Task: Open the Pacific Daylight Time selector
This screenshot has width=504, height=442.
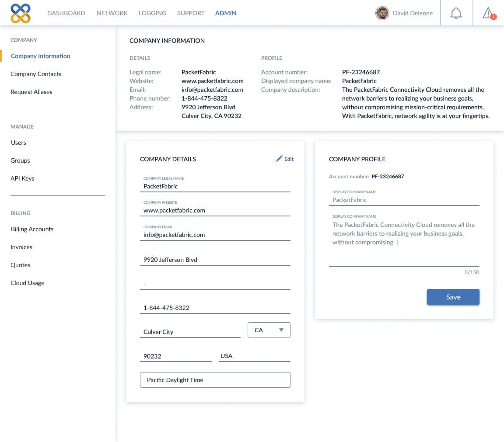Action: click(215, 380)
